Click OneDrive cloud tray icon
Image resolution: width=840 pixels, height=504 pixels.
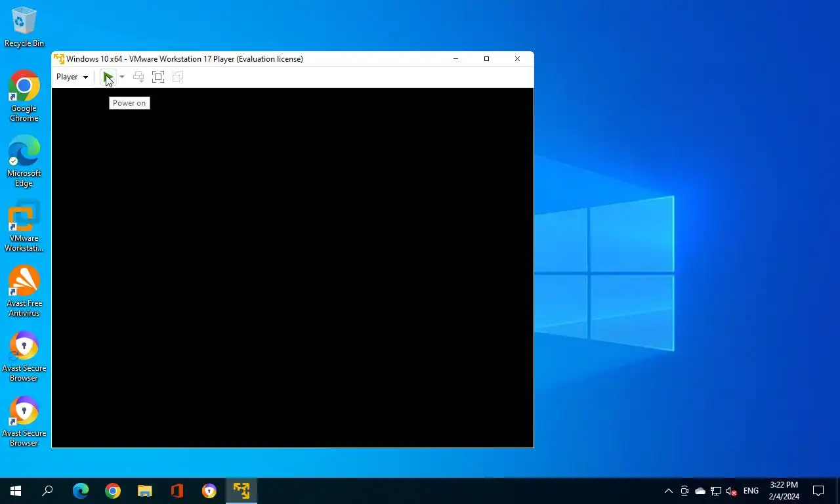pyautogui.click(x=700, y=491)
